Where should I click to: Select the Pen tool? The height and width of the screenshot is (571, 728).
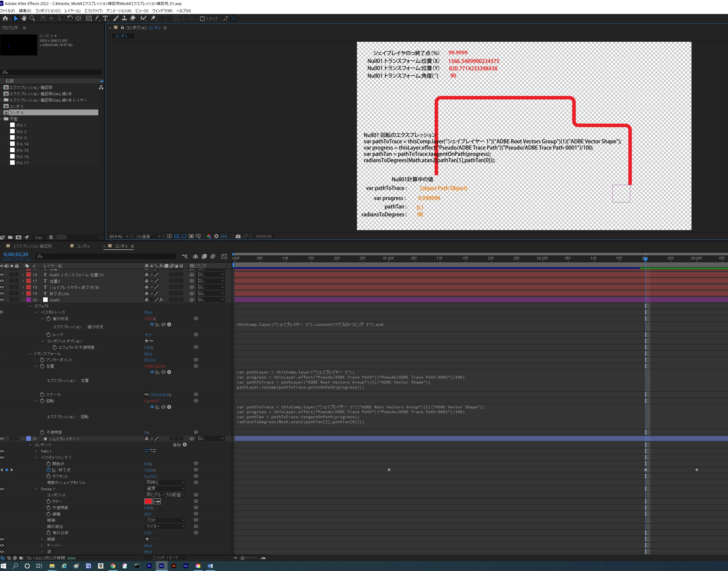(x=97, y=19)
